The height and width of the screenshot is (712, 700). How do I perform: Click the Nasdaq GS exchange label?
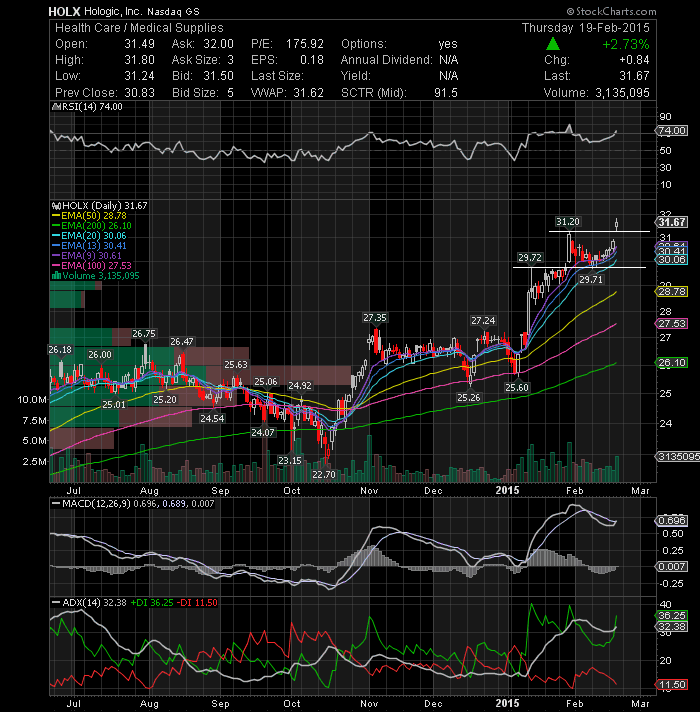(x=173, y=12)
